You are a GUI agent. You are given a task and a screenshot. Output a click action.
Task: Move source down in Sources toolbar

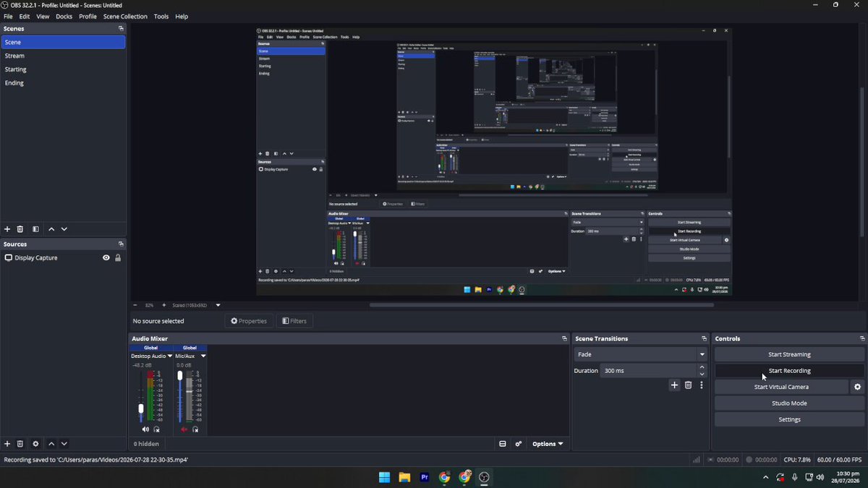pos(64,444)
